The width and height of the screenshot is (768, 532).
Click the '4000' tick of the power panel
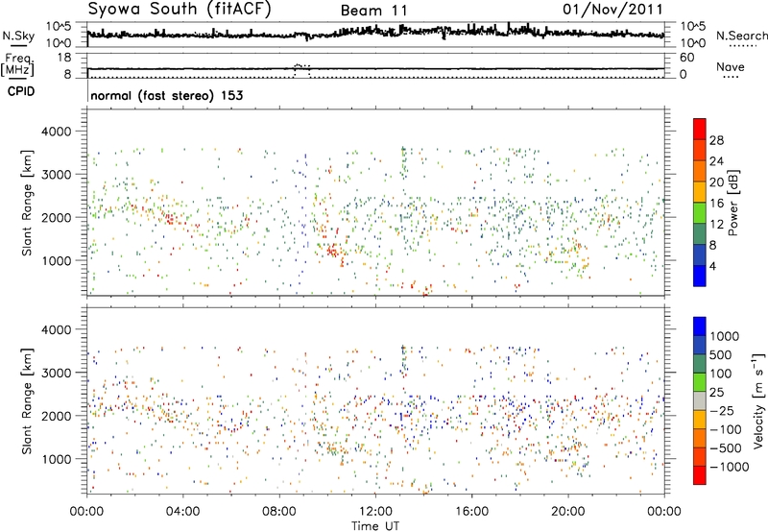[x=57, y=132]
